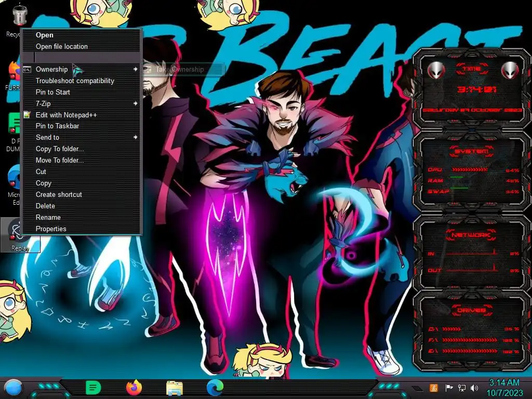This screenshot has width=532, height=399.
Task: Click the network OUT graph
Action: [x=472, y=269]
